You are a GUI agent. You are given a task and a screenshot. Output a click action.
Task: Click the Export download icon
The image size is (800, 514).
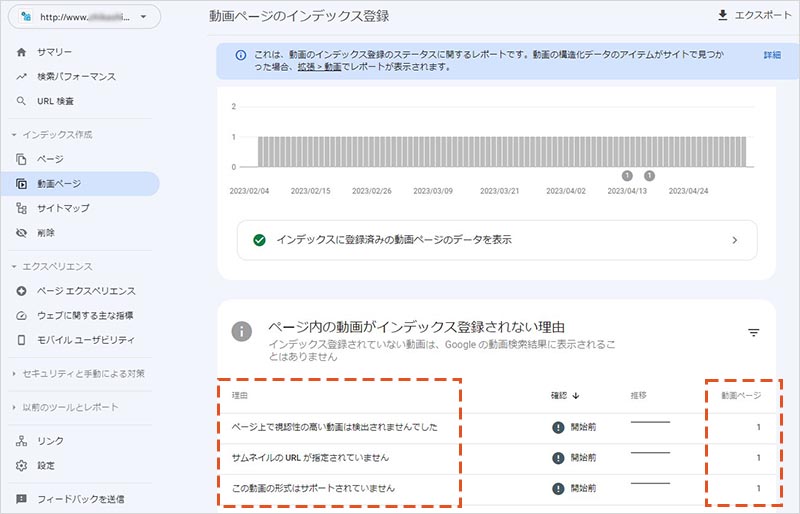point(724,16)
